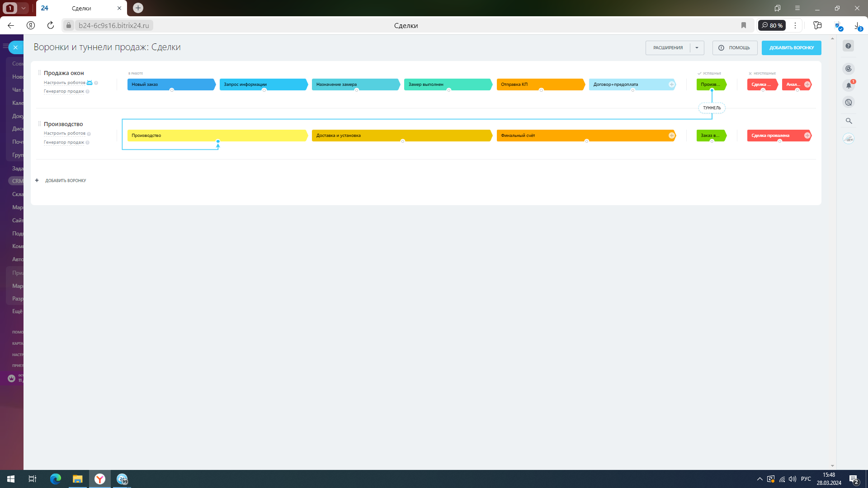
Task: Expand the Расширения dropdown arrow
Action: coord(697,48)
